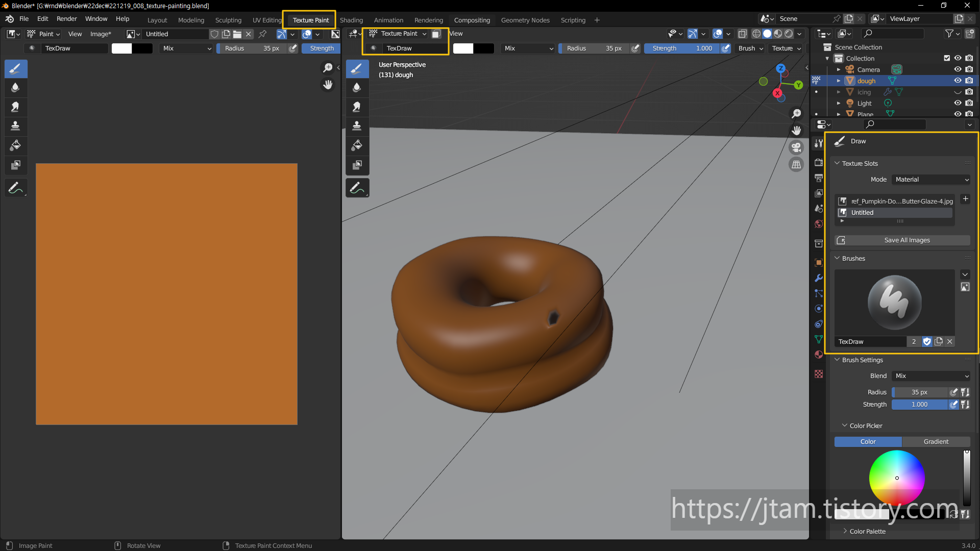Open the Material properties tab
This screenshot has height=551, width=980.
819,355
